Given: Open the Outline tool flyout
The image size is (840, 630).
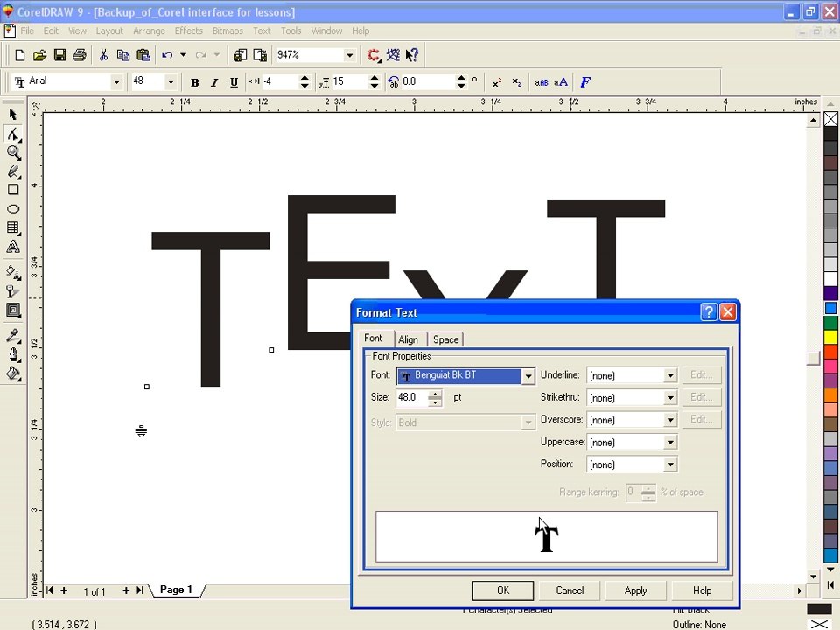Looking at the screenshot, I should 13,354.
